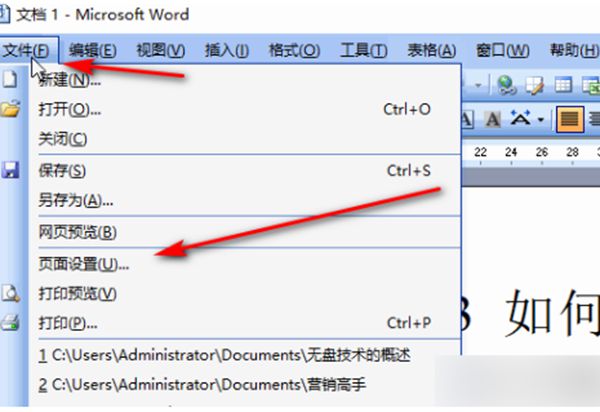Expand the character scaling dropdown arrow
600x412 pixels.
[x=541, y=120]
